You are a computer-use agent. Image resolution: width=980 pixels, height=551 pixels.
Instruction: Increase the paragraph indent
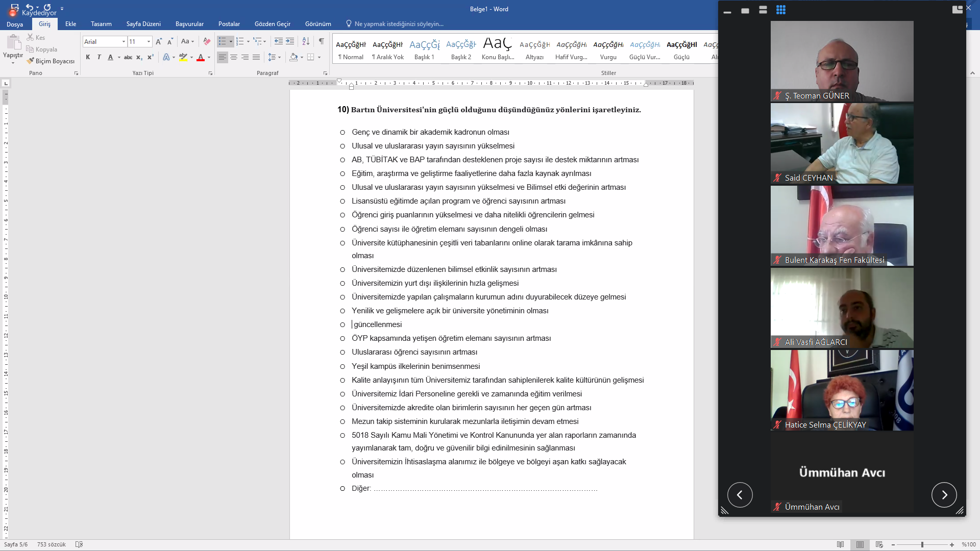[290, 41]
